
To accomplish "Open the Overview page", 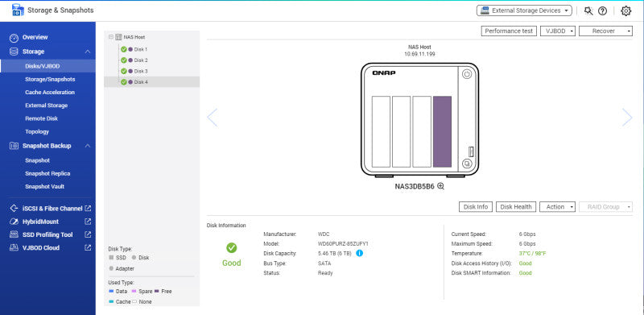I will (35, 37).
